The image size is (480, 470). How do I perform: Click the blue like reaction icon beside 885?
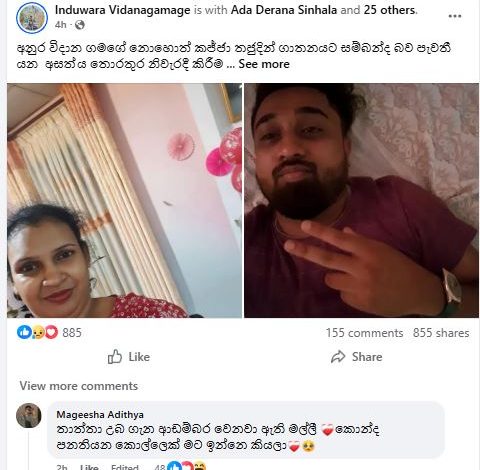tap(24, 332)
